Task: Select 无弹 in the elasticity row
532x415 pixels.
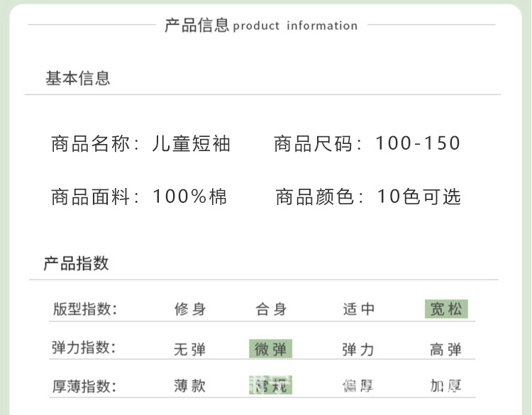Action: coord(190,349)
